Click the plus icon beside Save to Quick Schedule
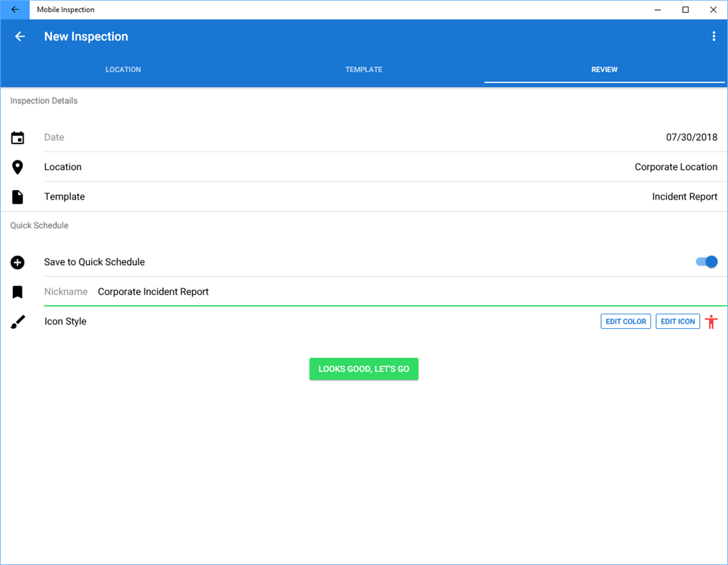 click(17, 261)
